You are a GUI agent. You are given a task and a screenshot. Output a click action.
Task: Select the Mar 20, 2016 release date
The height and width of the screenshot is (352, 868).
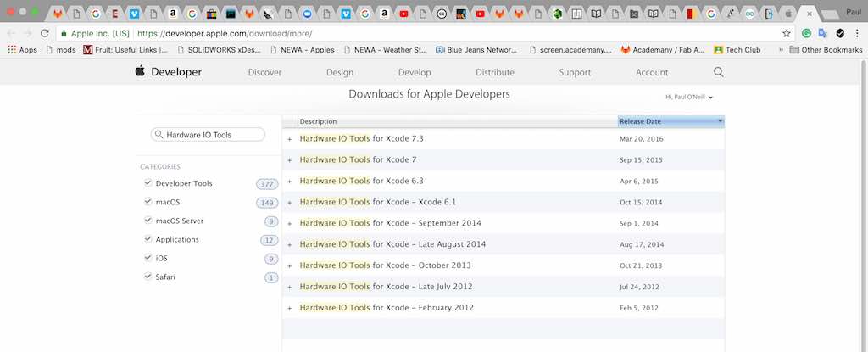pos(641,139)
